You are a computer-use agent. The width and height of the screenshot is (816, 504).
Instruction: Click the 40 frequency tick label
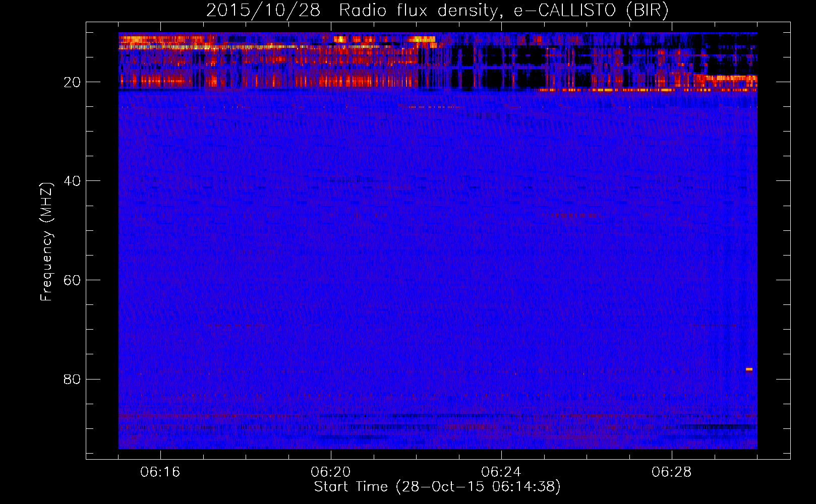(72, 181)
